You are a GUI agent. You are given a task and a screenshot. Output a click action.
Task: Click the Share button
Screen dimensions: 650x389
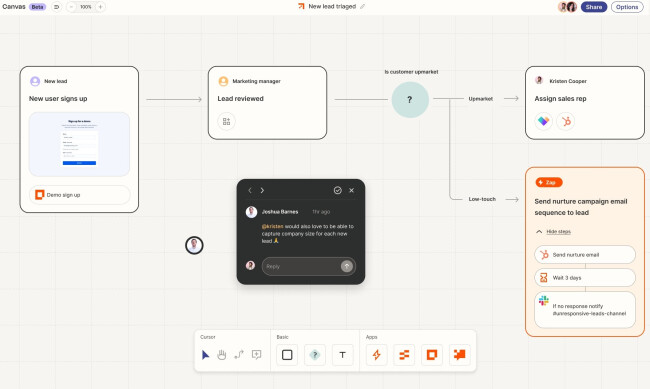point(594,7)
